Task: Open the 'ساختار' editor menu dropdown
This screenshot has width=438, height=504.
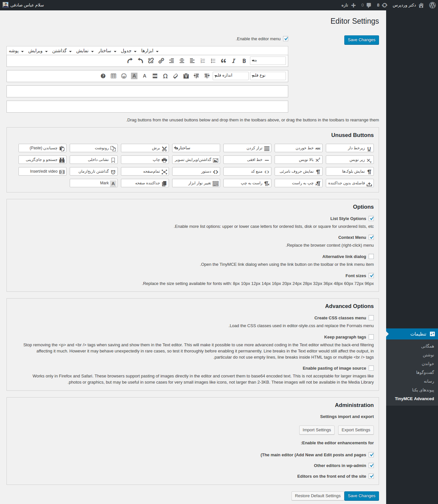Action: [x=107, y=51]
